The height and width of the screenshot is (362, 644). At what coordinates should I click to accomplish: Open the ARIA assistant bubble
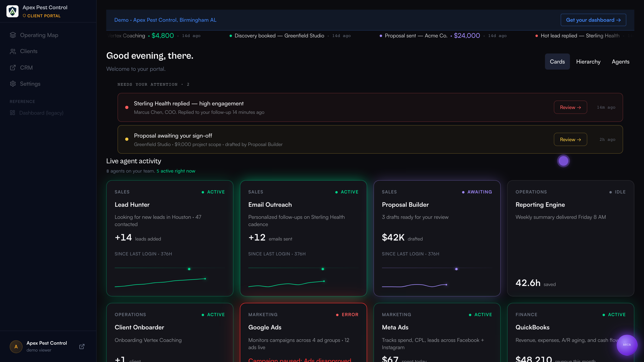pos(627,345)
